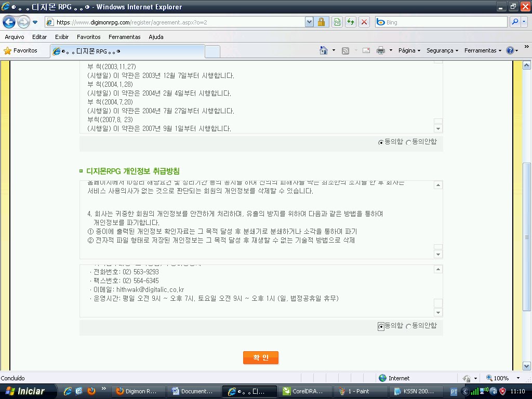
Task: Click the PT language indicator in tray
Action: pyautogui.click(x=454, y=392)
